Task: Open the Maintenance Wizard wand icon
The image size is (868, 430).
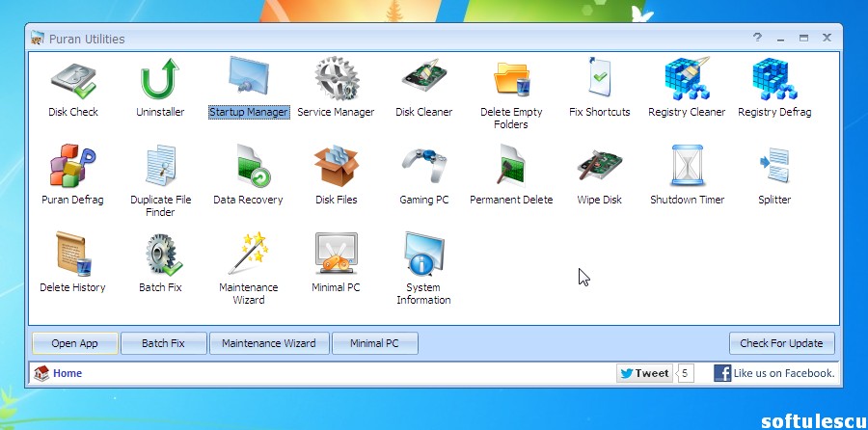Action: [x=249, y=254]
